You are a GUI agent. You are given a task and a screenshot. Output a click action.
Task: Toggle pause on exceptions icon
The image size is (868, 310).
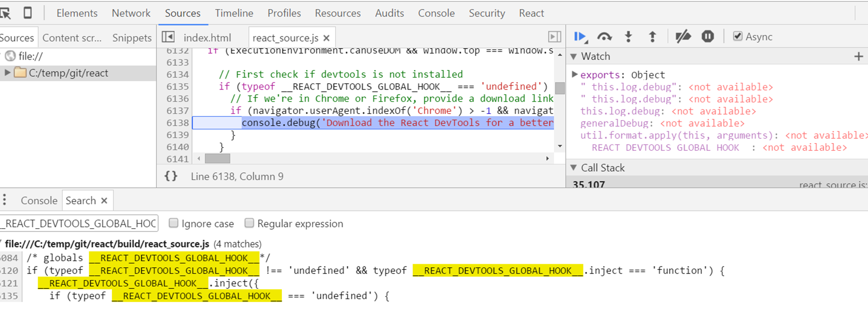[708, 36]
